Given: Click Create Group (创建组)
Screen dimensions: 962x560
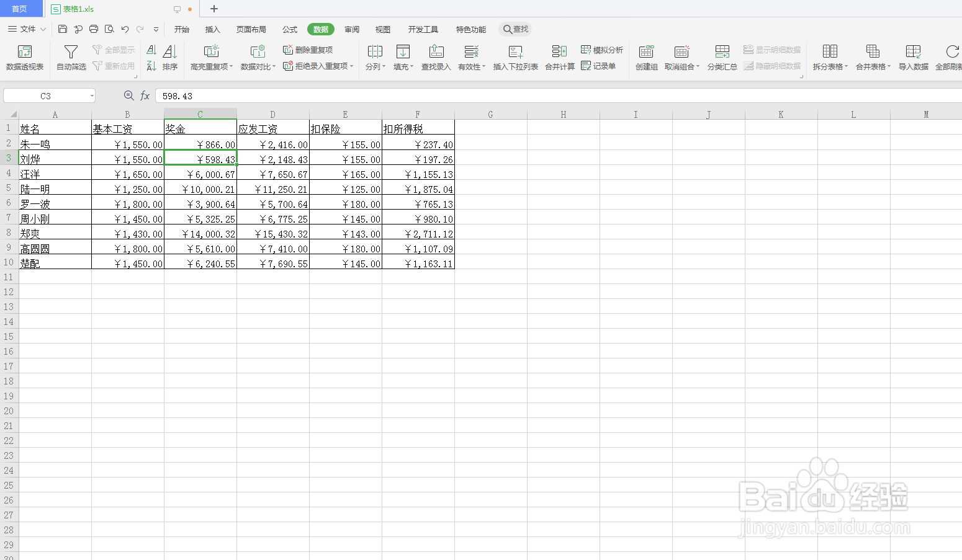Looking at the screenshot, I should (x=647, y=57).
